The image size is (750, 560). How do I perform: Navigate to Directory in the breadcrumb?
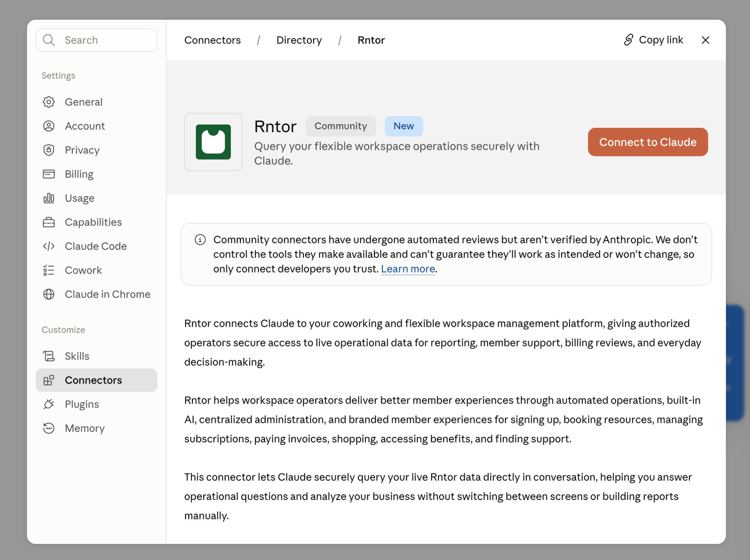pyautogui.click(x=299, y=40)
